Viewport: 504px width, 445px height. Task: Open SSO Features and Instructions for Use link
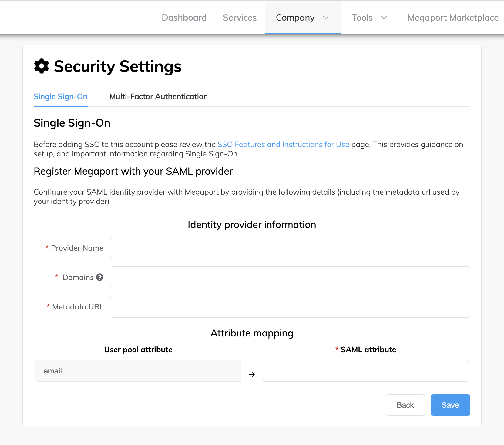coord(284,144)
